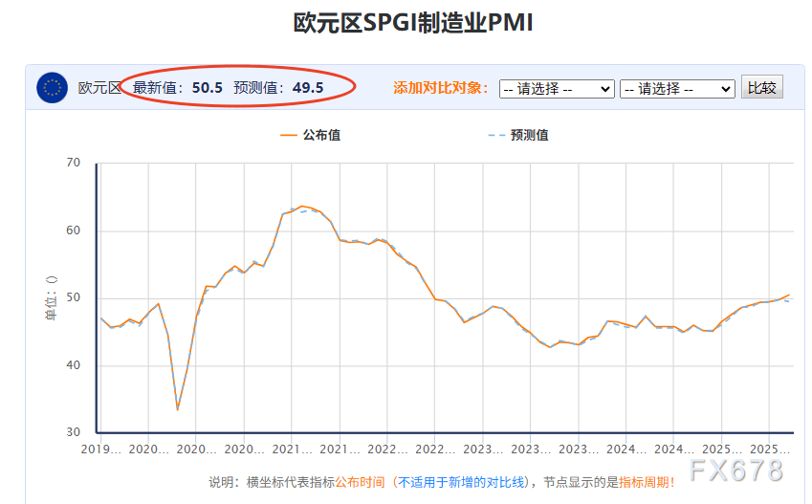The image size is (812, 504).
Task: Toggle the 公布值 orange legend line
Action: click(310, 135)
